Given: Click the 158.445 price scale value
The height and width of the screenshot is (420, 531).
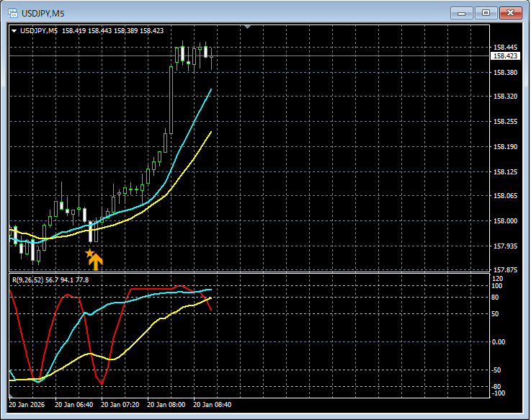Looking at the screenshot, I should tap(505, 47).
